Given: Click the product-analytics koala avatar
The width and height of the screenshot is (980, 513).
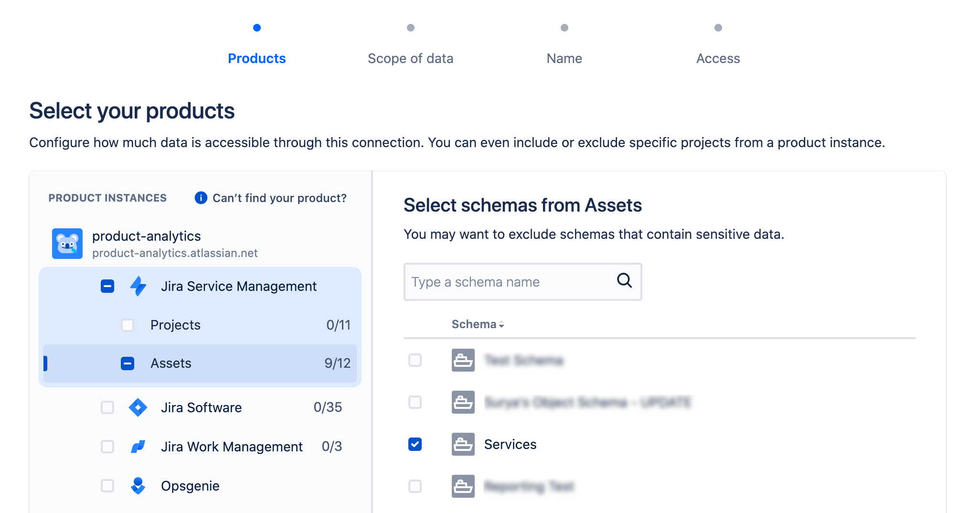Looking at the screenshot, I should 67,244.
